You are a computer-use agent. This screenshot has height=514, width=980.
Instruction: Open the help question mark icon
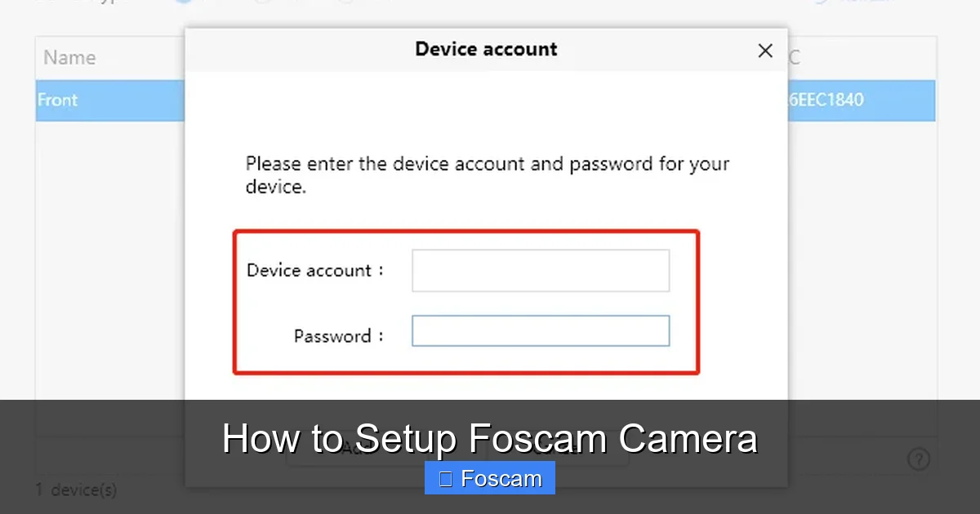[918, 459]
